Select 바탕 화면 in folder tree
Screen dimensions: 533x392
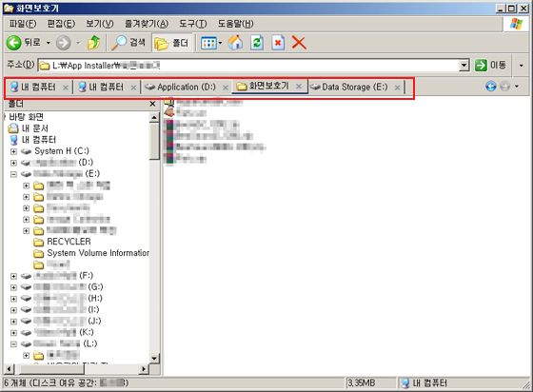click(x=27, y=117)
